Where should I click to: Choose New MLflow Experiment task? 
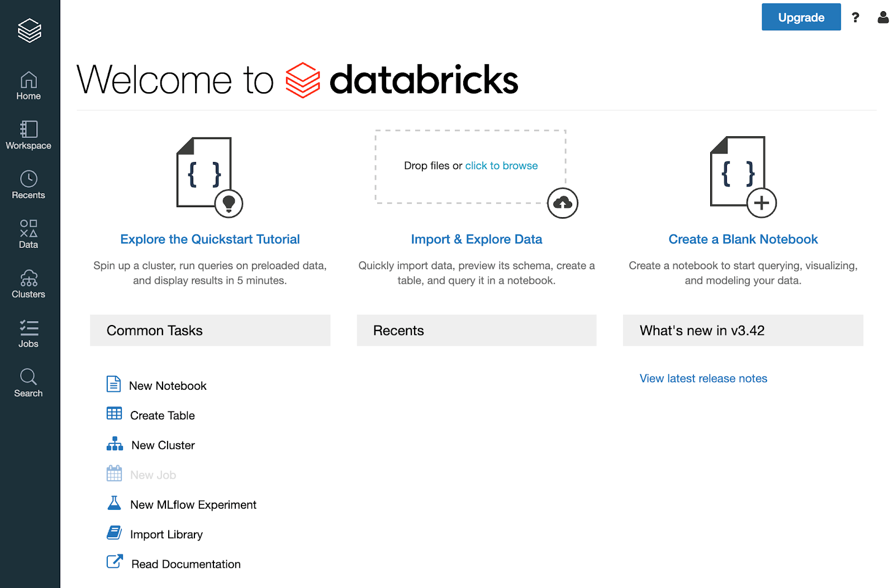(x=193, y=505)
